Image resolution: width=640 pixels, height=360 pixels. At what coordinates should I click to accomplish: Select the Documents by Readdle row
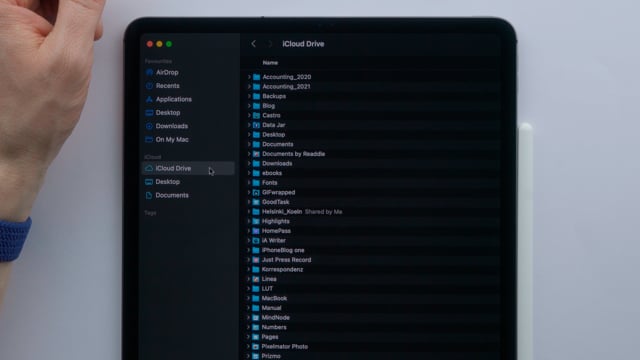[372, 154]
